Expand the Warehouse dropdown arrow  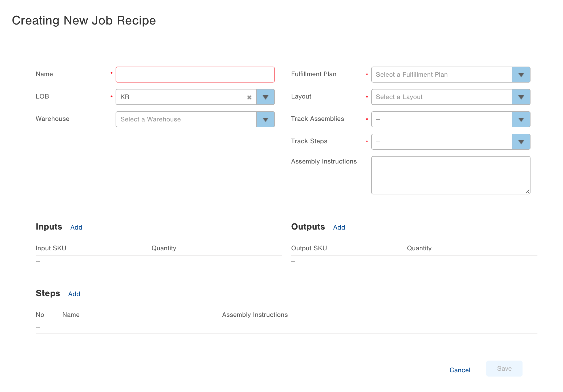(265, 120)
